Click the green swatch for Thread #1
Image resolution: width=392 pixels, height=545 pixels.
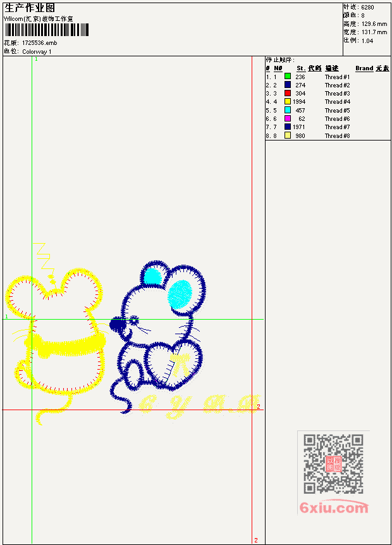click(x=288, y=76)
